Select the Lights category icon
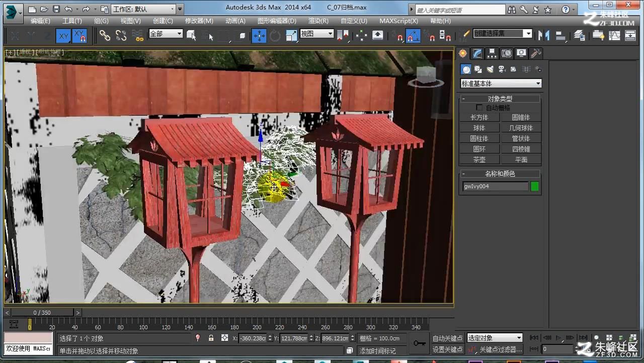Viewport: 644px width, 363px height. tap(490, 69)
